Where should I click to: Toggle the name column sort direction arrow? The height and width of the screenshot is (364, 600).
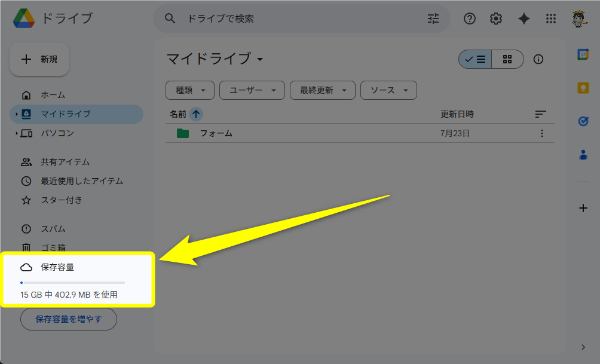click(196, 114)
